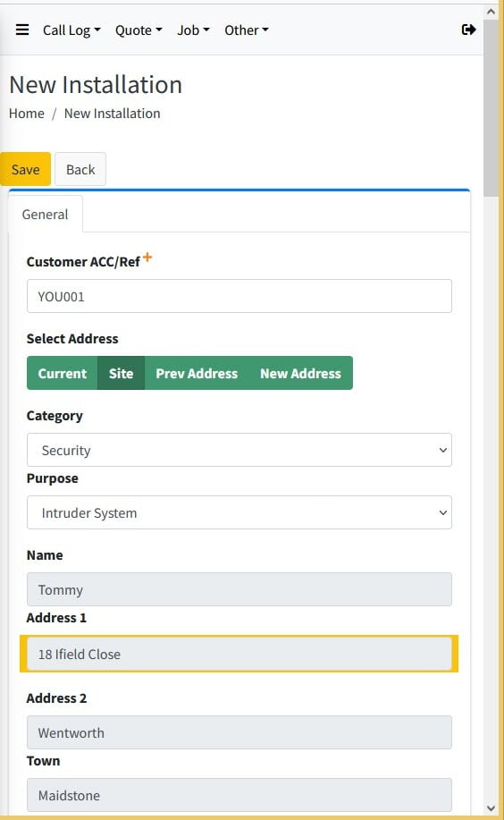
Task: Click the Back button
Action: [80, 169]
